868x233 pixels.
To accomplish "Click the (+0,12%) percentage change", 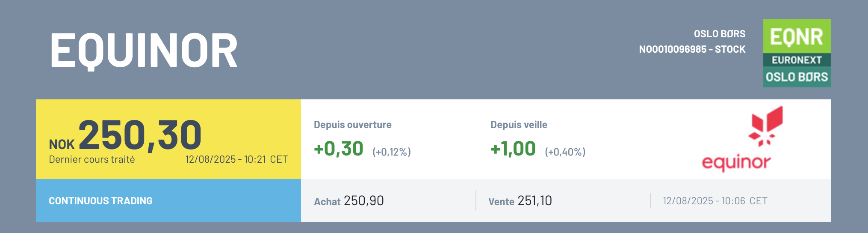I will pos(392,152).
